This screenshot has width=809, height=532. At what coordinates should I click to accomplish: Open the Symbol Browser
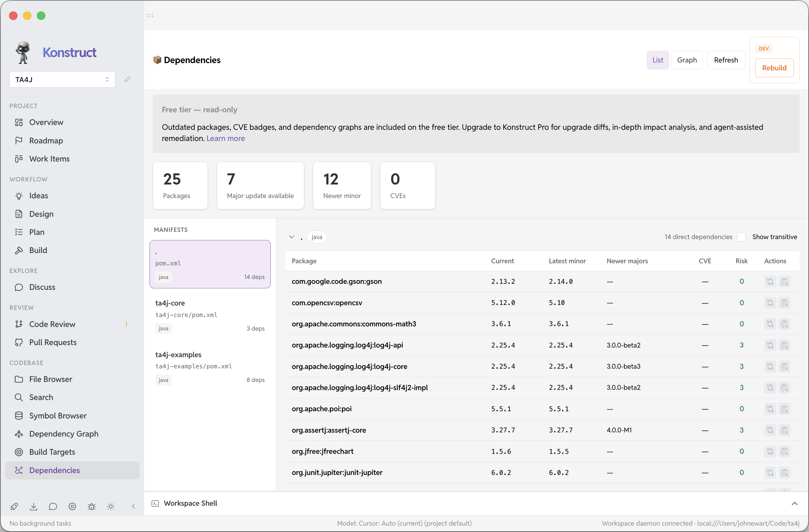(x=72, y=416)
